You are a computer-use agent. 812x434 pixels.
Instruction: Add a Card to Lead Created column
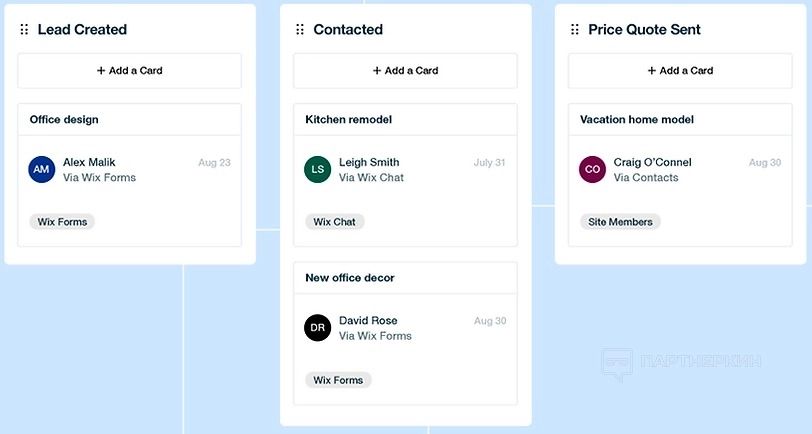point(130,71)
